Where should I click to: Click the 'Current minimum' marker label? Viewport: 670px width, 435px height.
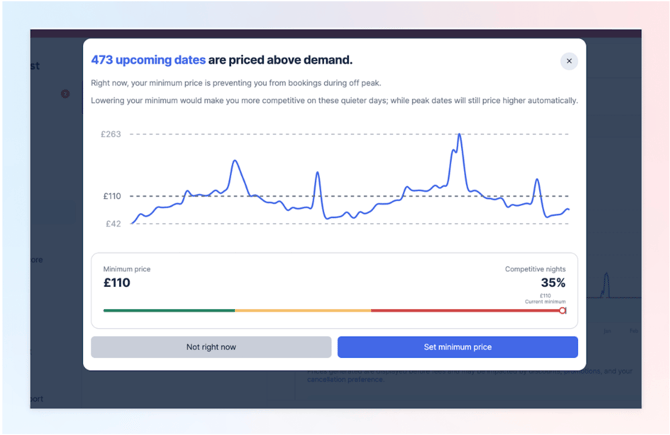click(546, 301)
